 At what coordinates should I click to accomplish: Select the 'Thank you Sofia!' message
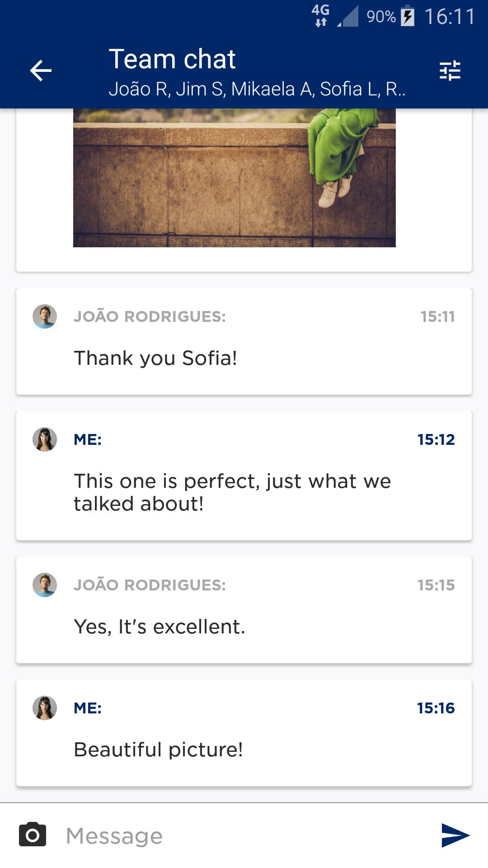coord(155,358)
